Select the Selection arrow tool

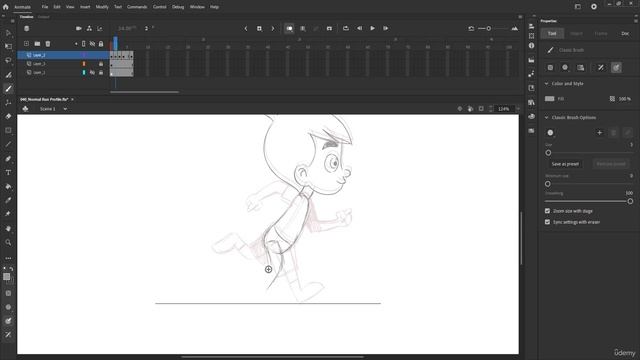pyautogui.click(x=8, y=33)
